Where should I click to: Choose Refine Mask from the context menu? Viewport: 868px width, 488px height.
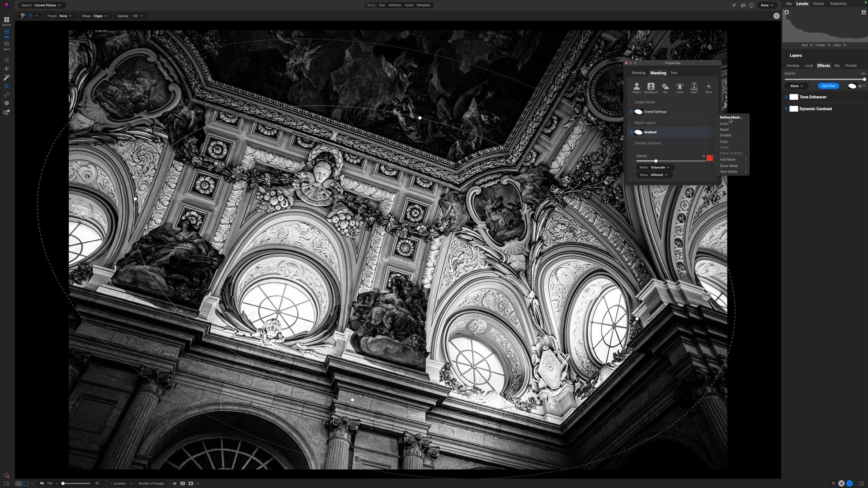click(730, 117)
